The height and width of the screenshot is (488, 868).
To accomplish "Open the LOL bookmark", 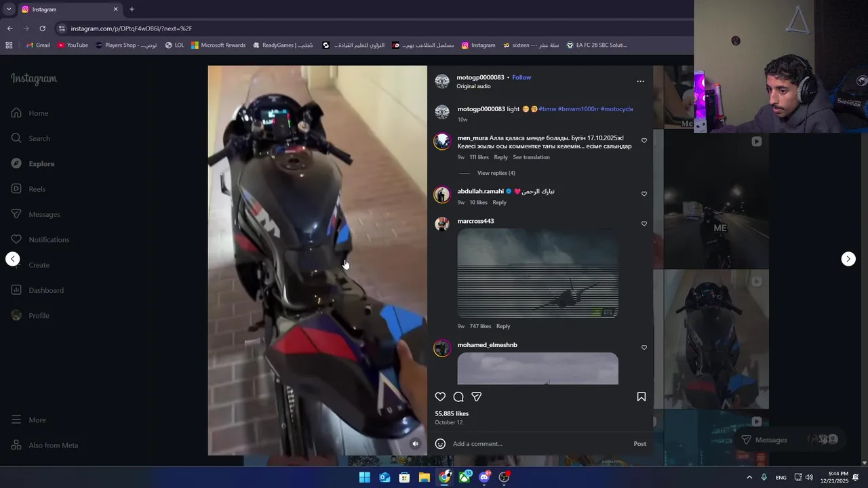I will (x=174, y=45).
